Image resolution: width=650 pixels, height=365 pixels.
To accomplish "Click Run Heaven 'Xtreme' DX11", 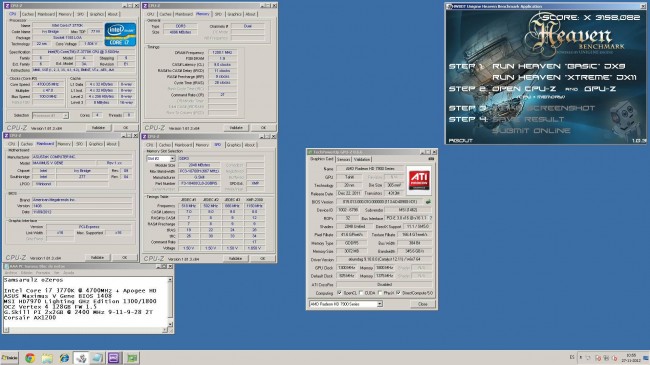I will 564,78.
